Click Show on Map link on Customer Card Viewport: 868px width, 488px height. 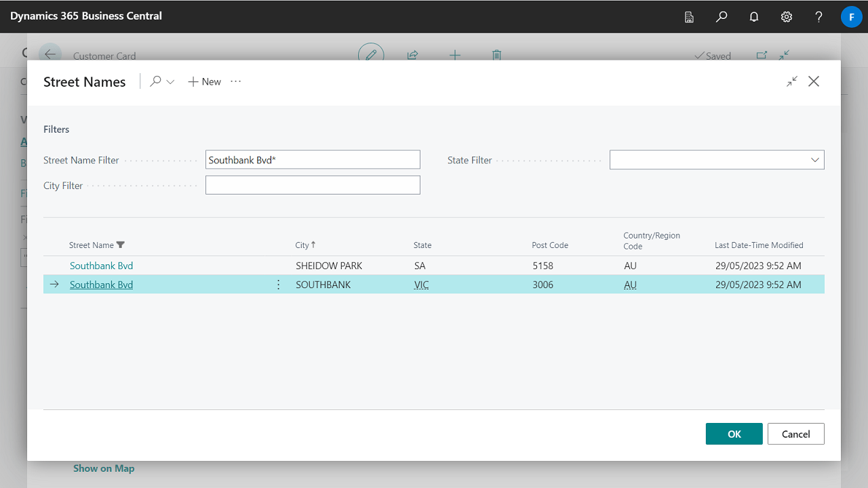(x=104, y=468)
